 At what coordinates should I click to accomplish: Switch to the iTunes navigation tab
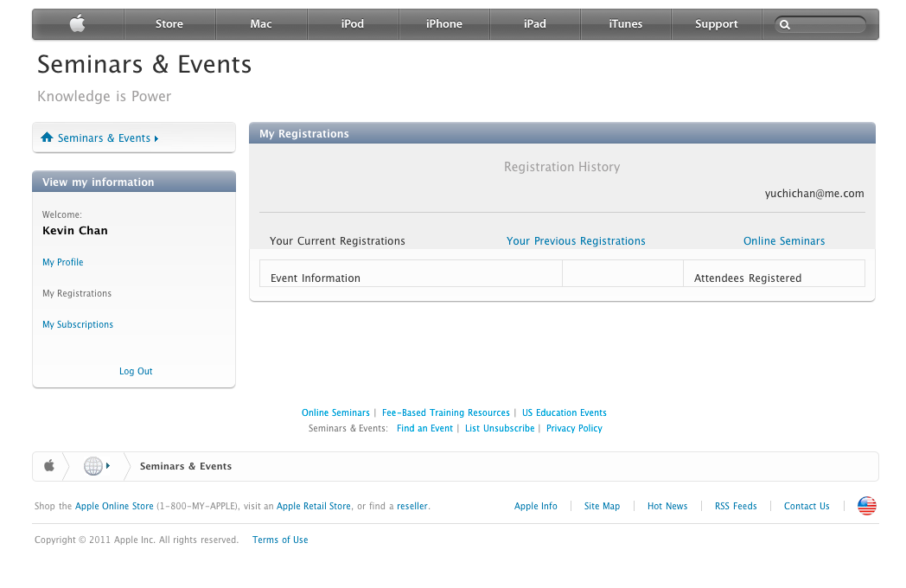(626, 23)
